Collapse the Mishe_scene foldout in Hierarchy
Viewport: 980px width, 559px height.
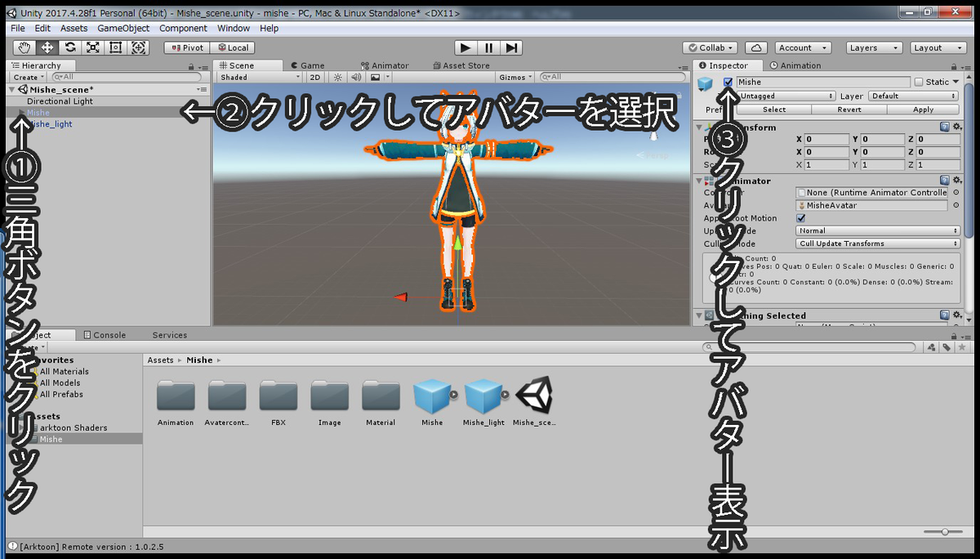[11, 89]
